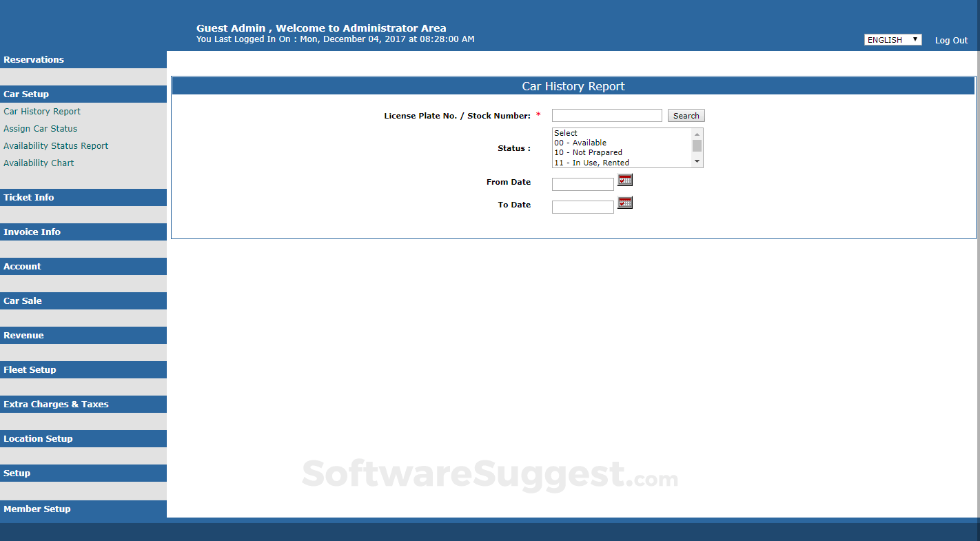This screenshot has height=541, width=980.
Task: Open the Fleet Setup menu section
Action: pos(30,369)
